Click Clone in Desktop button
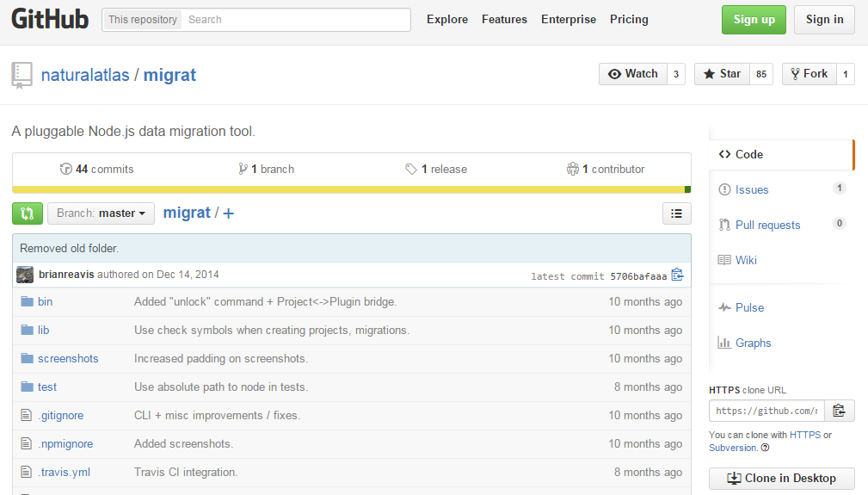868x495 pixels. (782, 478)
